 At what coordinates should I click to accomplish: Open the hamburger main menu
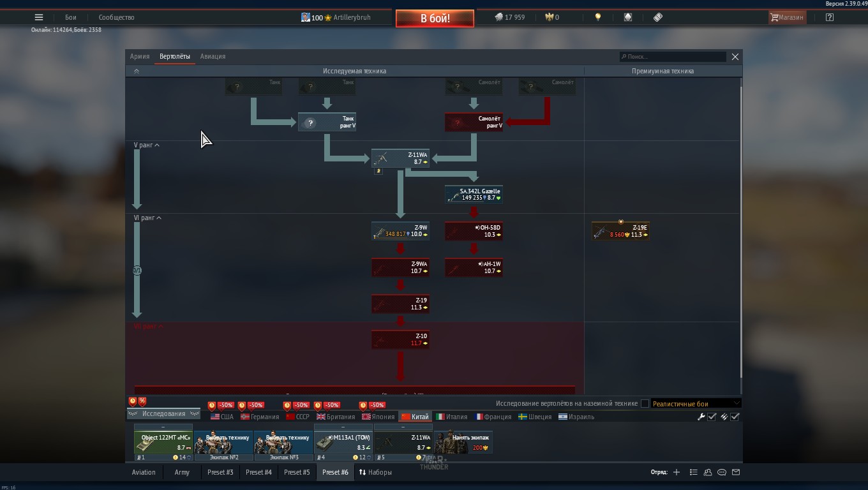click(x=39, y=17)
